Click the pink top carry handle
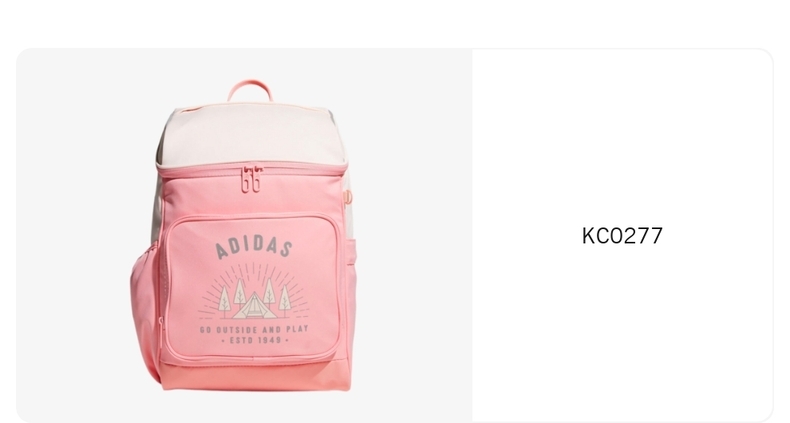Image resolution: width=790 pixels, height=423 pixels. pyautogui.click(x=250, y=90)
